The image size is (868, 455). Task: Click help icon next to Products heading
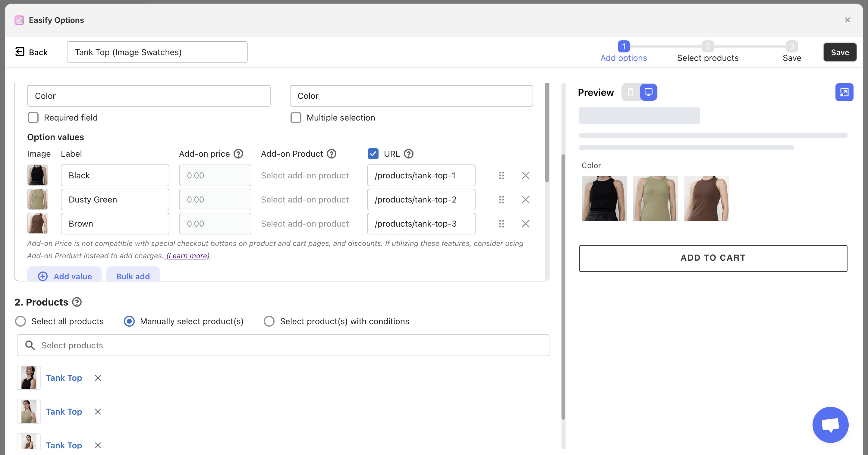pos(77,302)
